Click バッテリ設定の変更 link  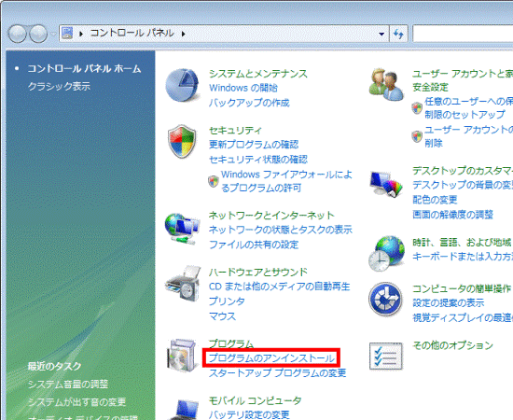tap(249, 414)
